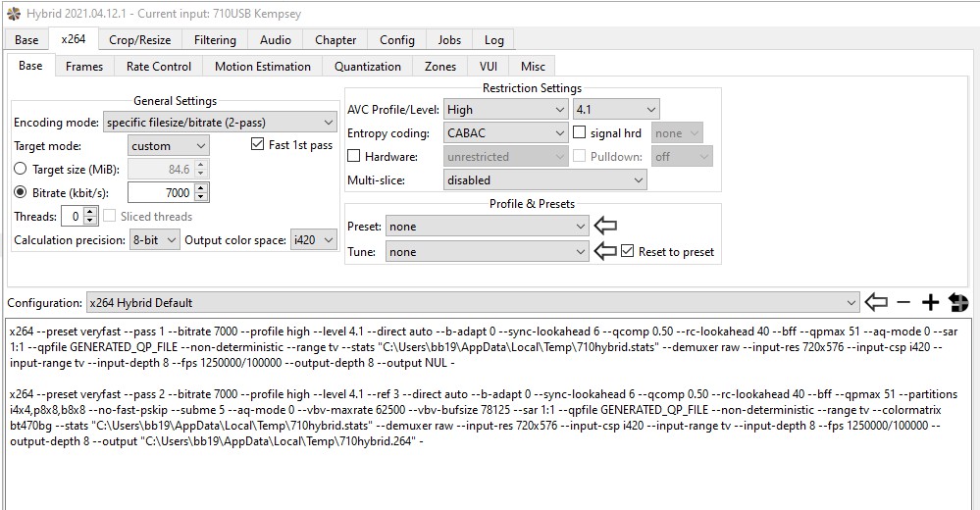Screen dimensions: 980x510
Task: Switch to the Chapter tab
Action: [x=335, y=40]
